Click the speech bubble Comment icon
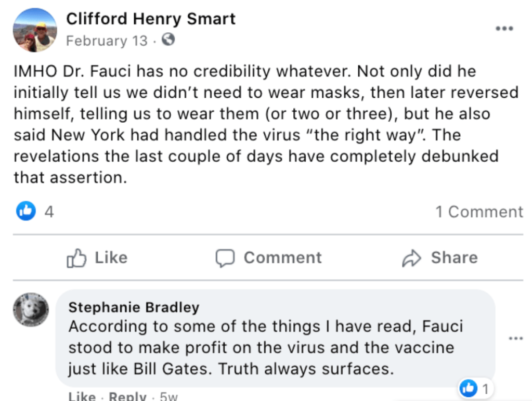 226,258
